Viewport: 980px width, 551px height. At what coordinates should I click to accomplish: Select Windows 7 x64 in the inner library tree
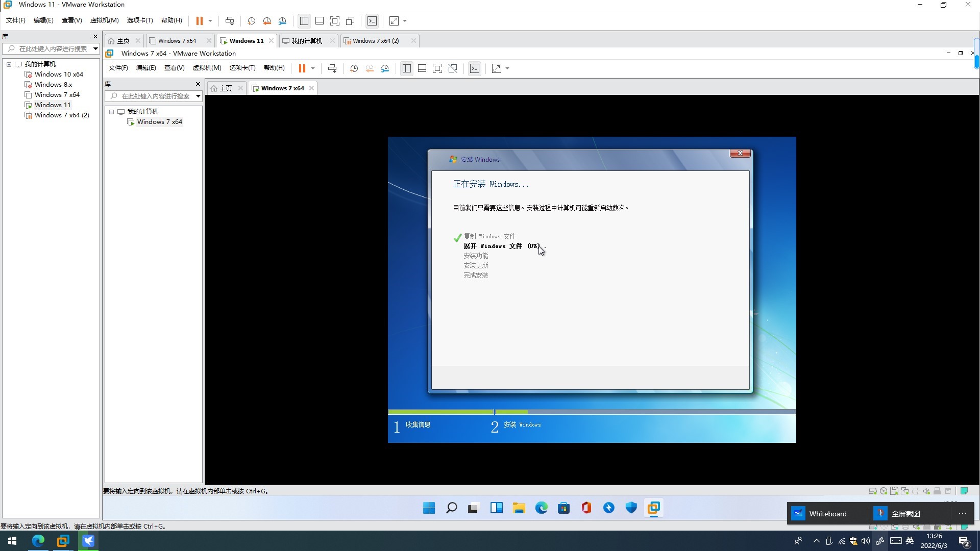click(159, 122)
